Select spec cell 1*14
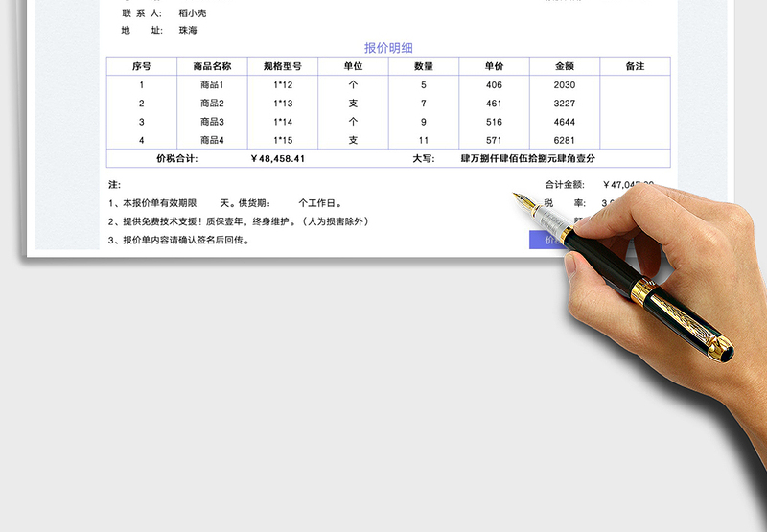Image resolution: width=767 pixels, height=532 pixels. [283, 122]
